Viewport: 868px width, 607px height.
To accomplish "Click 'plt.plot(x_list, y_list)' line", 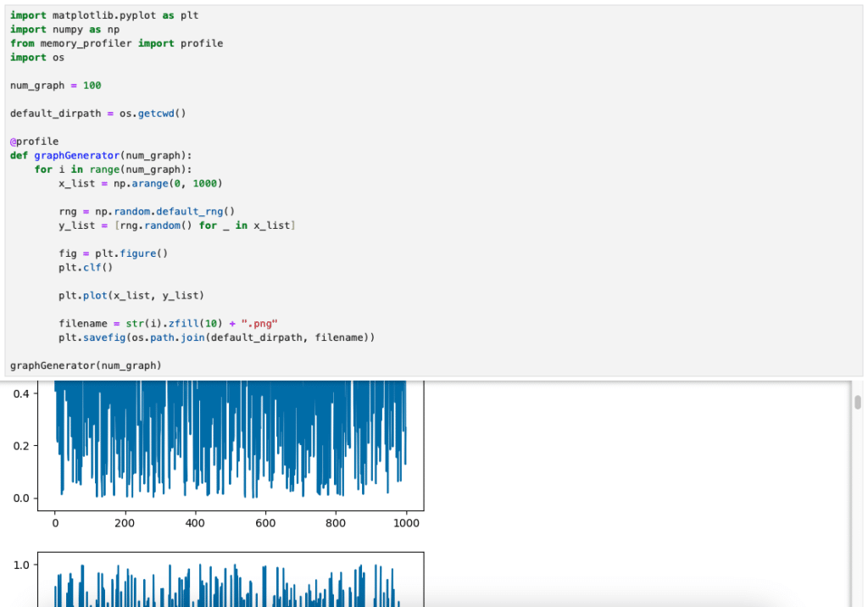I will [131, 296].
